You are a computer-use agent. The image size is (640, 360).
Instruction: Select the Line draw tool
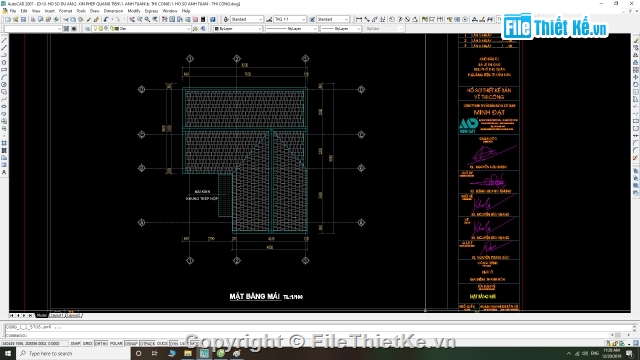4,40
